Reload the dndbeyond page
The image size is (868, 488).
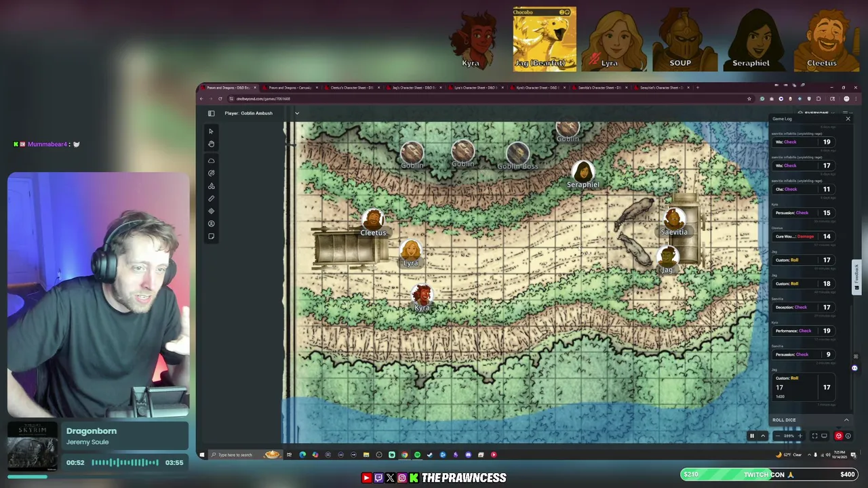coord(220,99)
